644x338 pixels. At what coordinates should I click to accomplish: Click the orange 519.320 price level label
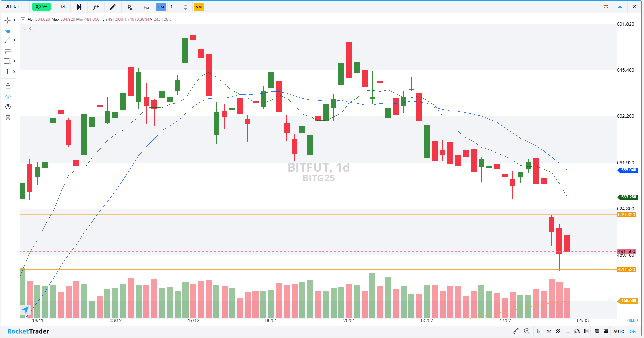(x=626, y=215)
